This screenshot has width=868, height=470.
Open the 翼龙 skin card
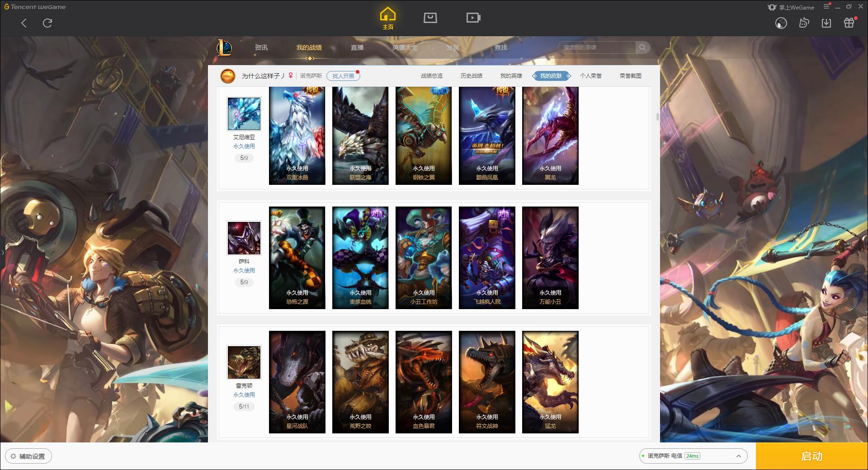tap(550, 136)
